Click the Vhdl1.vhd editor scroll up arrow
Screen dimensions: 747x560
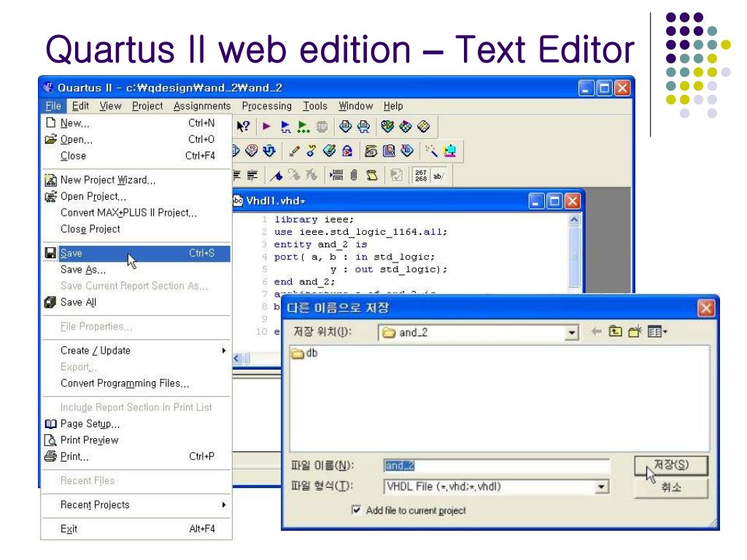574,219
